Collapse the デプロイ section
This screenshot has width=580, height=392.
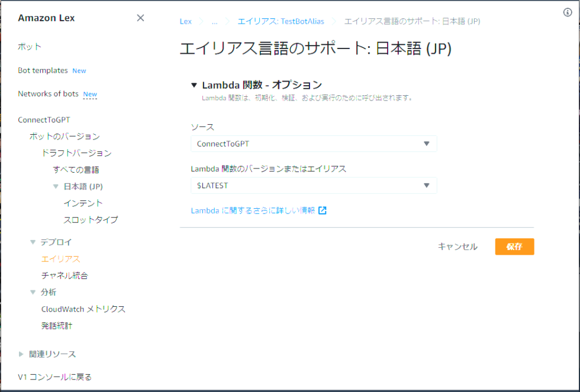pyautogui.click(x=33, y=242)
